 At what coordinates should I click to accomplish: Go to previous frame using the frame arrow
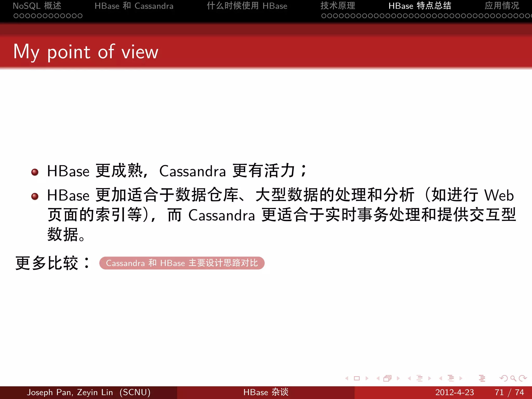pos(378,378)
